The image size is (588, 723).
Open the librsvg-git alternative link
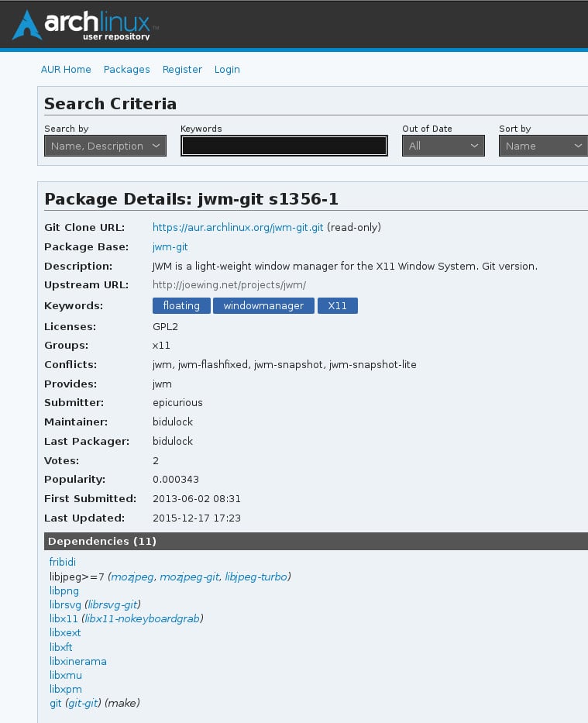pos(112,604)
